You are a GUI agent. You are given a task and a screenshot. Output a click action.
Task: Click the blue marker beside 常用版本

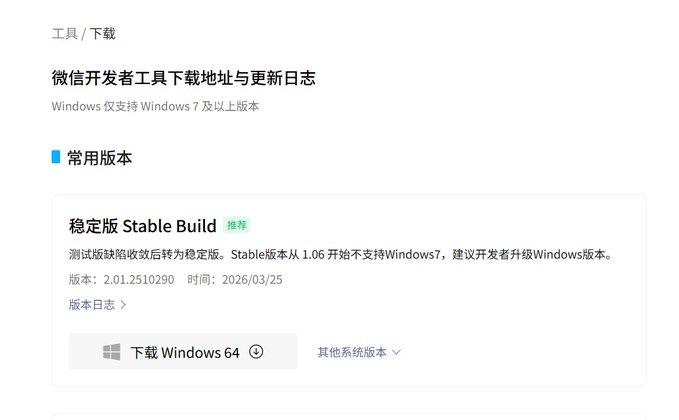(56, 157)
